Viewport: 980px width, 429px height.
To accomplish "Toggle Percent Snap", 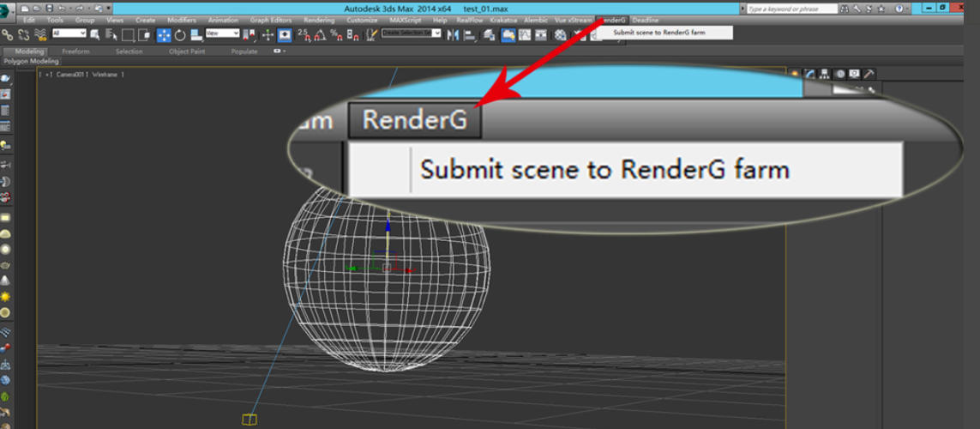I will [336, 35].
